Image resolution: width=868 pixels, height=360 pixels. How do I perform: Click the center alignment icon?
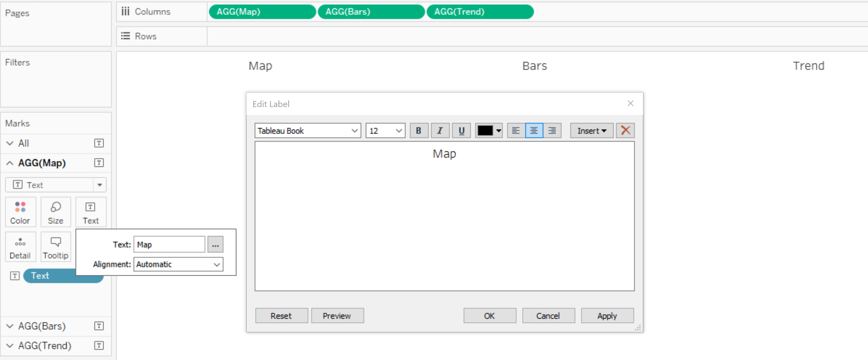click(x=534, y=131)
